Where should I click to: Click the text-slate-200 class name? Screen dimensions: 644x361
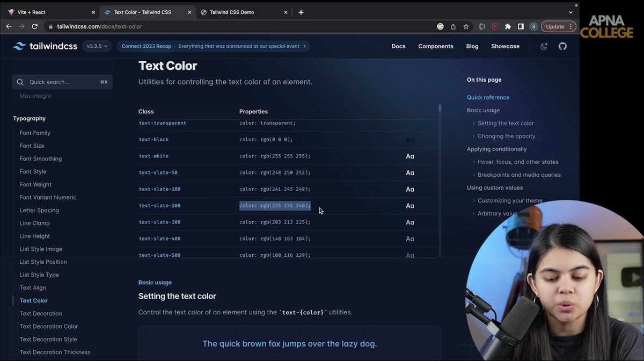[159, 206]
